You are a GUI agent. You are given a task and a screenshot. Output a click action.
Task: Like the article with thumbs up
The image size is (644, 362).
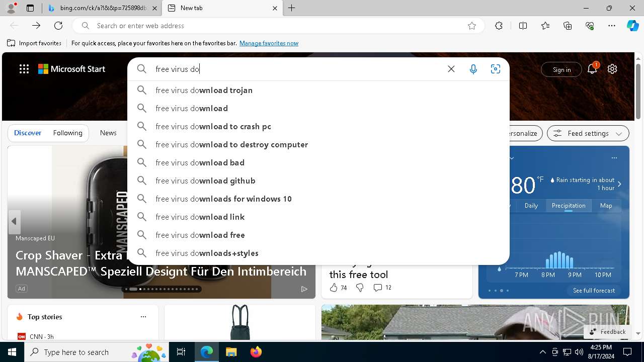pyautogui.click(x=334, y=288)
